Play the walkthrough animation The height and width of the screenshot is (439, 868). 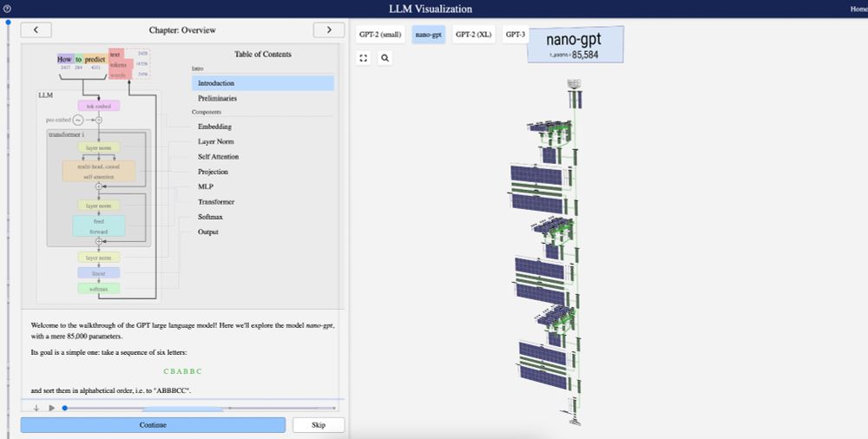[51, 408]
